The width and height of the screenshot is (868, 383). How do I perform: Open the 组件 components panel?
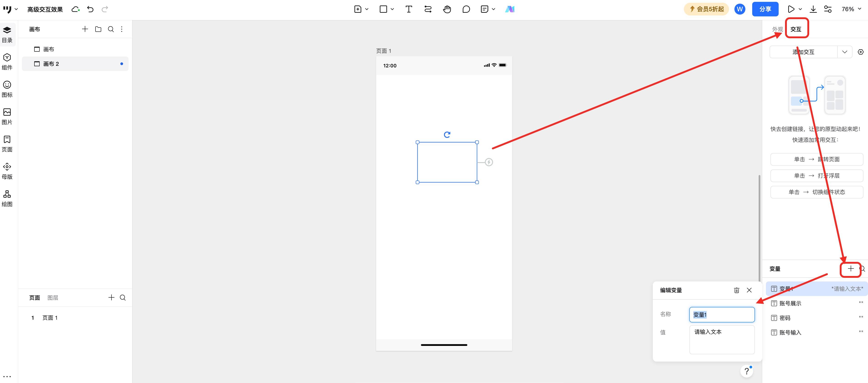click(x=7, y=61)
